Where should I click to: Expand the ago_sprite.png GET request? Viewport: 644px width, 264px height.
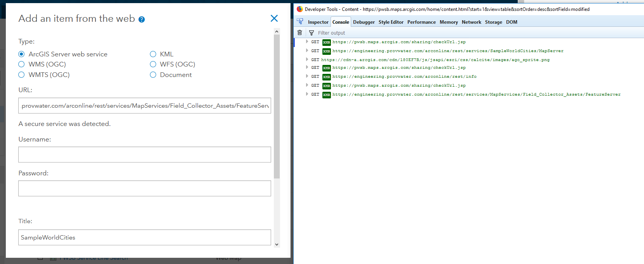307,59
